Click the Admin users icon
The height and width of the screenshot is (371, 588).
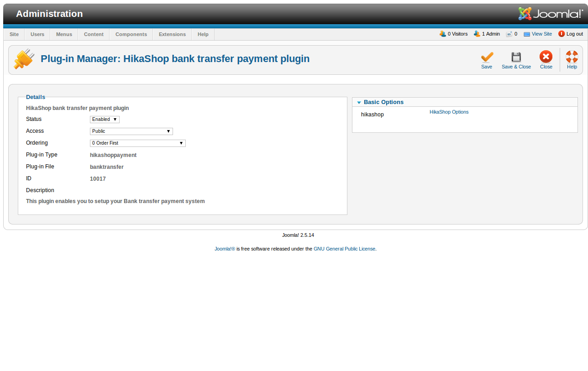477,34
